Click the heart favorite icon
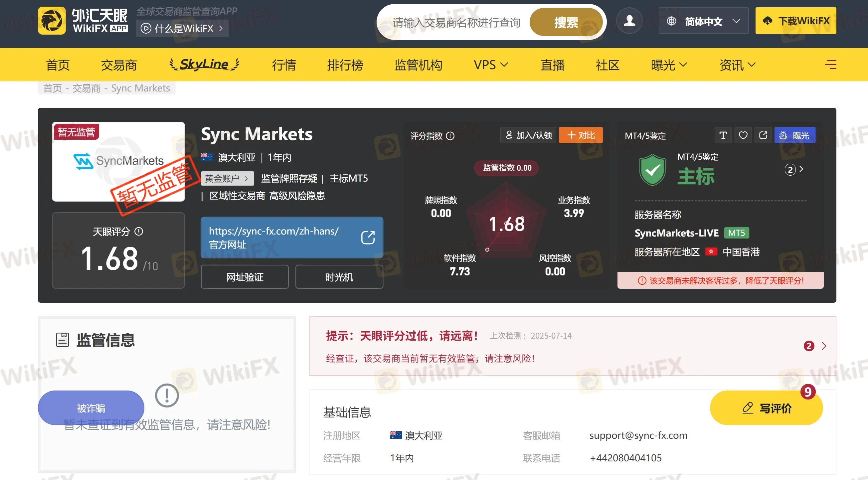 click(743, 135)
